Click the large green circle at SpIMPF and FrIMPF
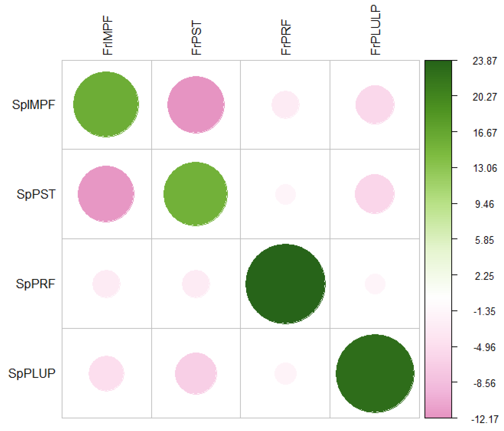This screenshot has height=431, width=504. tap(106, 105)
